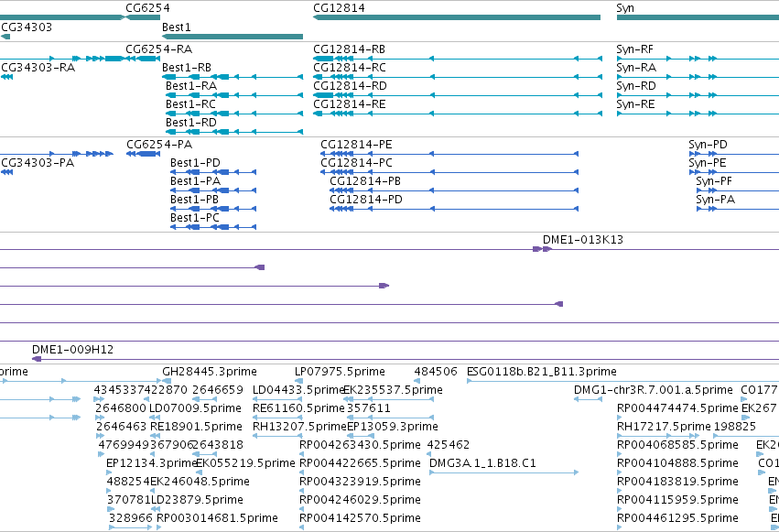
Task: Select protein Best1-PC
Action: pyautogui.click(x=195, y=218)
